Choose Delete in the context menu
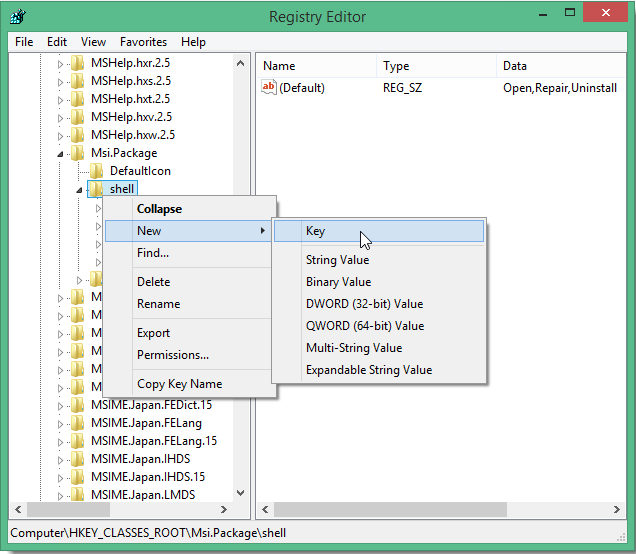Viewport: 636px width, 554px height. click(190, 282)
